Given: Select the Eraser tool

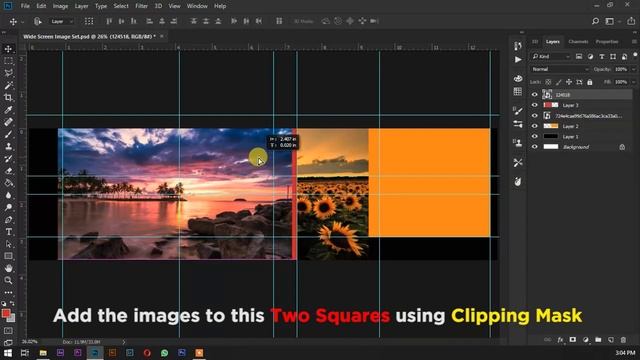Looking at the screenshot, I should point(8,171).
